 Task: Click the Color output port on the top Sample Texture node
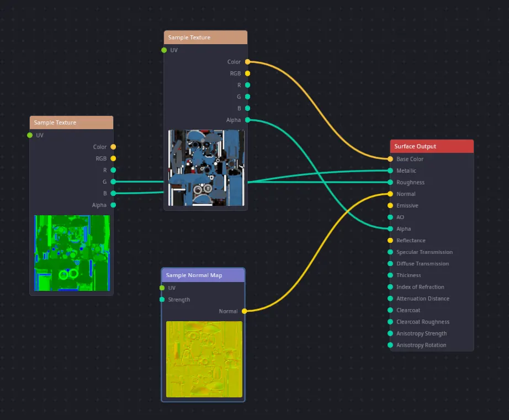[247, 62]
